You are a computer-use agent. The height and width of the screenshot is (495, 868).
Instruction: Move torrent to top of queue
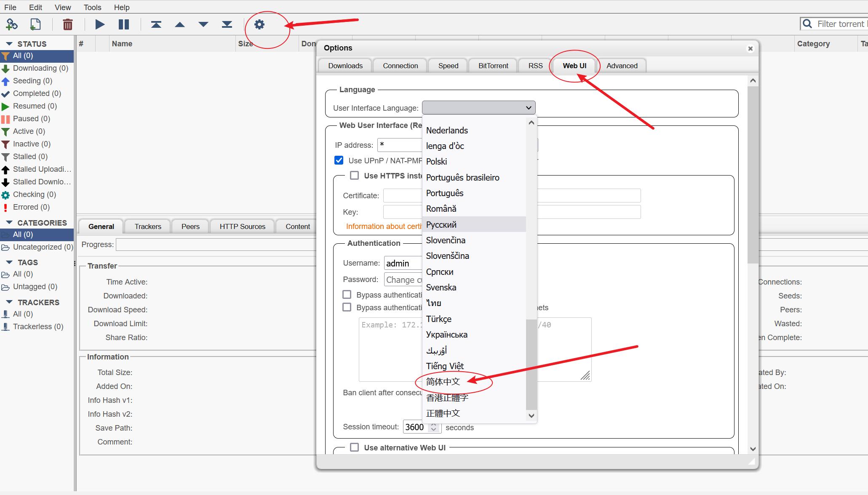pos(156,24)
